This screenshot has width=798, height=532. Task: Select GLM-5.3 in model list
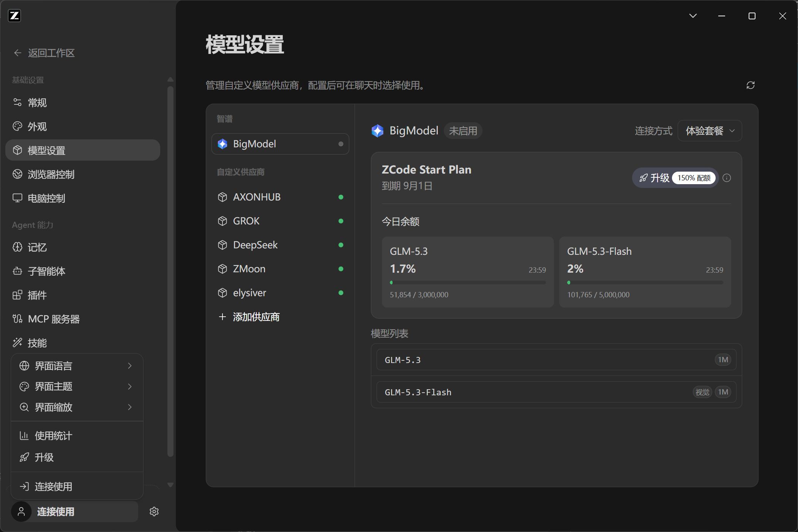pos(556,360)
